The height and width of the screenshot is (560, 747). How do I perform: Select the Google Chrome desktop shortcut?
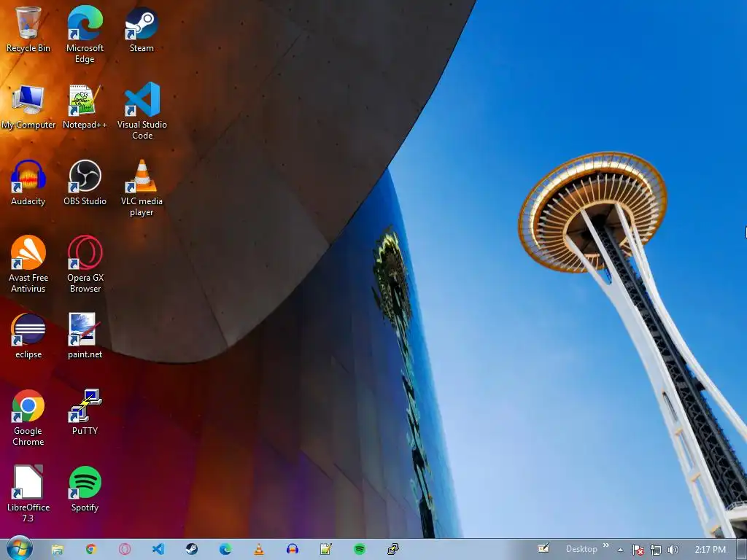pos(28,417)
